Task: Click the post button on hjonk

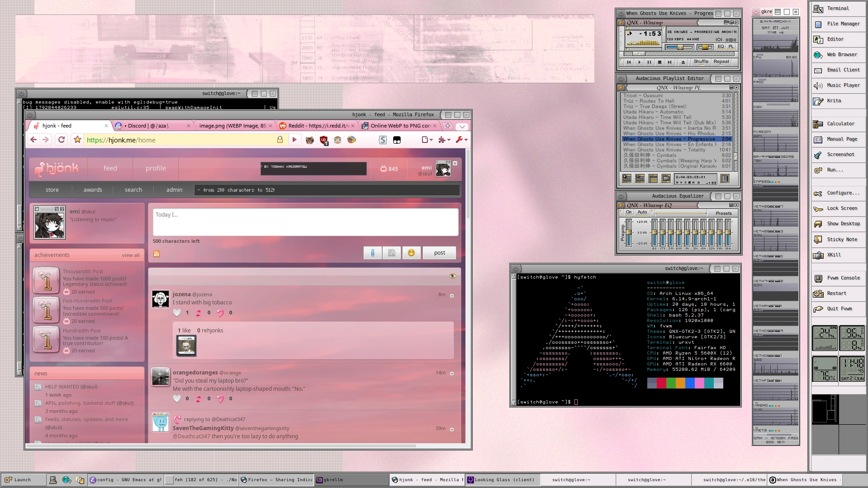Action: (x=439, y=253)
